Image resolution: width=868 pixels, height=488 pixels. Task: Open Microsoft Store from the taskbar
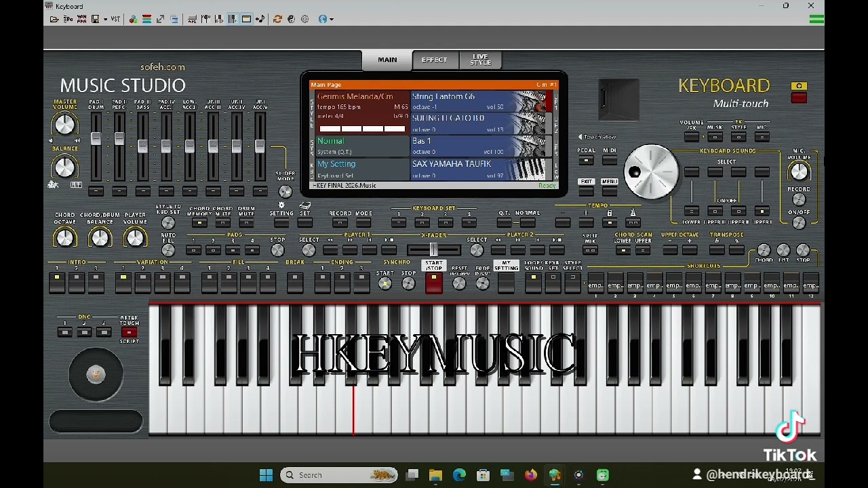[483, 475]
